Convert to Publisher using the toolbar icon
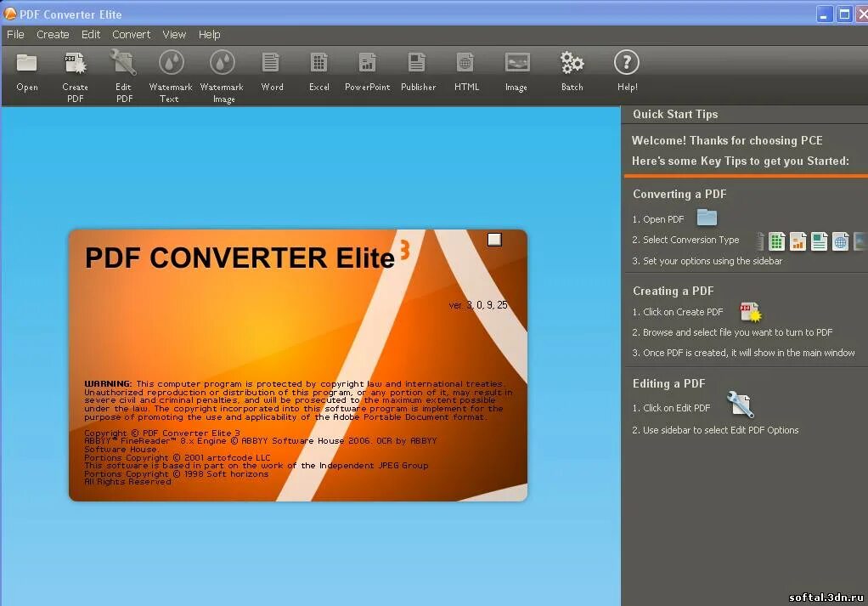 tap(417, 63)
